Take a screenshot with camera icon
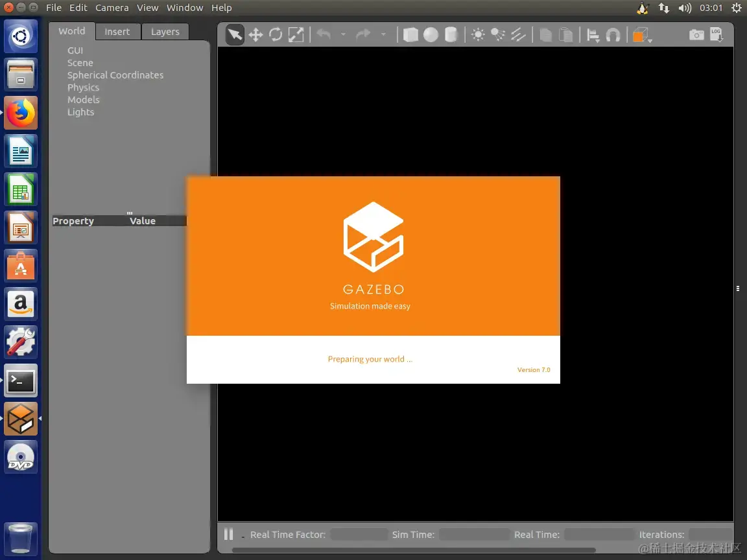The width and height of the screenshot is (747, 560). pos(696,35)
